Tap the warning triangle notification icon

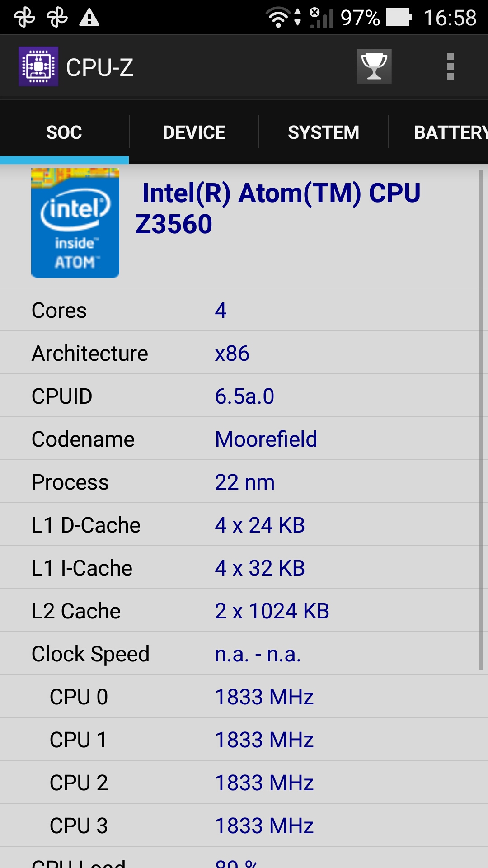point(89,18)
